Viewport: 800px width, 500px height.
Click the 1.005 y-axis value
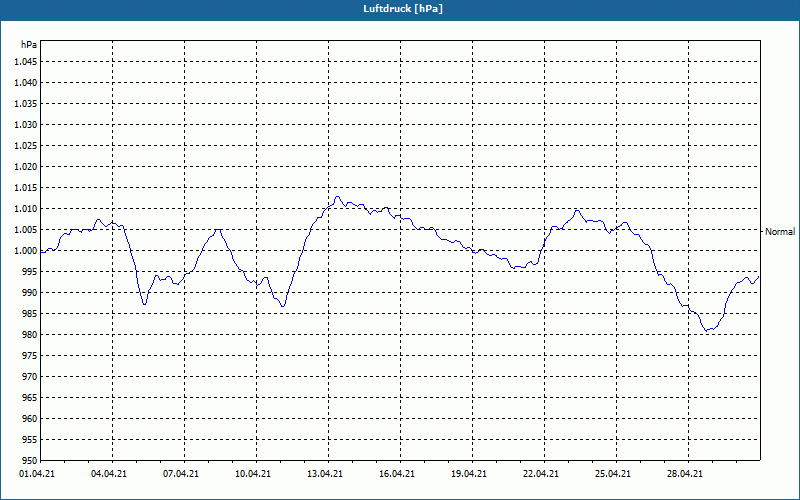click(26, 230)
